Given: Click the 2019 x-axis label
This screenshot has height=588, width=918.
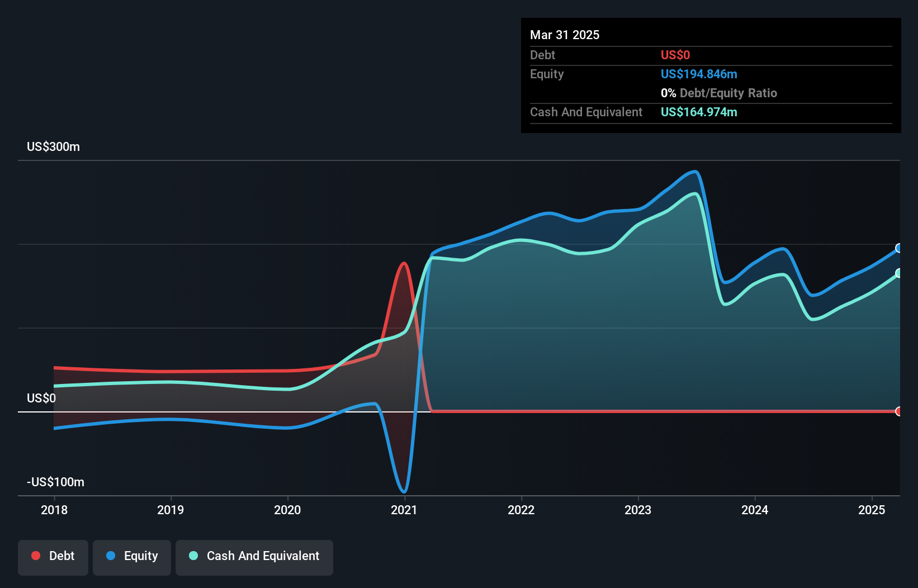Looking at the screenshot, I should pos(171,510).
